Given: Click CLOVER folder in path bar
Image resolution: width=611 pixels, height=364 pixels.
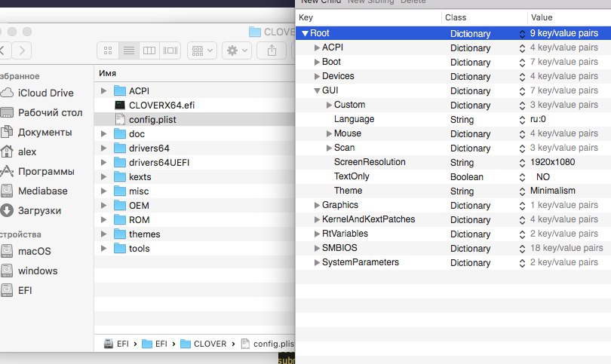Looking at the screenshot, I should coord(204,344).
